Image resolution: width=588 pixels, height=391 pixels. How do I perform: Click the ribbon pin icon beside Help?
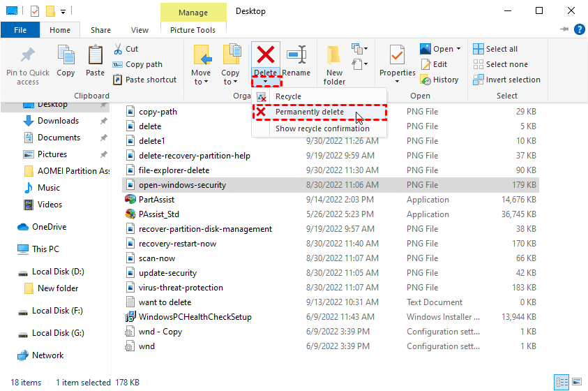click(x=564, y=29)
